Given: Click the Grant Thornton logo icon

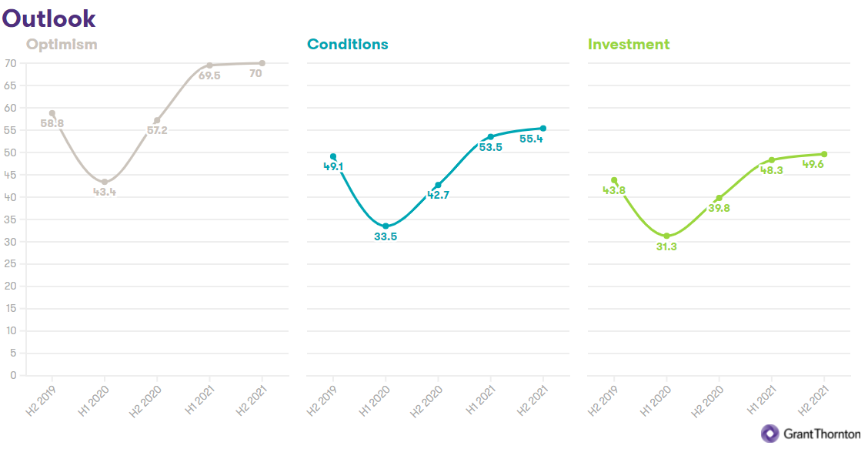Looking at the screenshot, I should click(x=770, y=434).
